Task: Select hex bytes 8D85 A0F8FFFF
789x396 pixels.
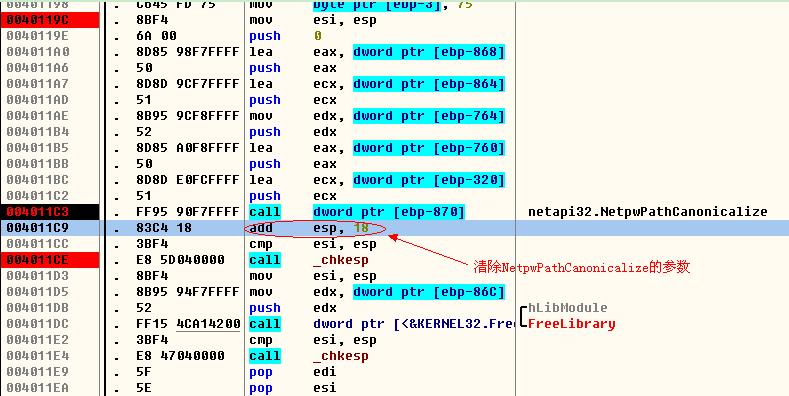Action: (188, 148)
